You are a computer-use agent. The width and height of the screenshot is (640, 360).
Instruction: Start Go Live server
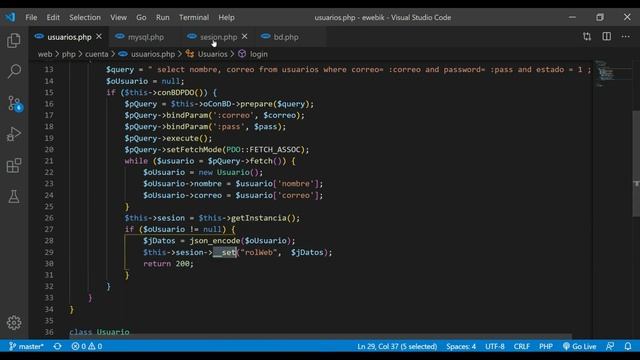pos(580,347)
